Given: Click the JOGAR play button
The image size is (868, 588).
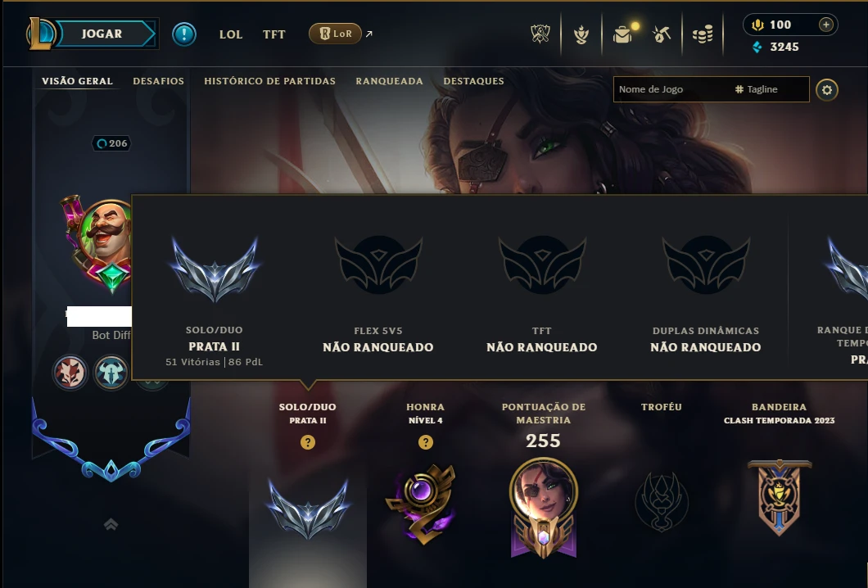Looking at the screenshot, I should coord(102,34).
